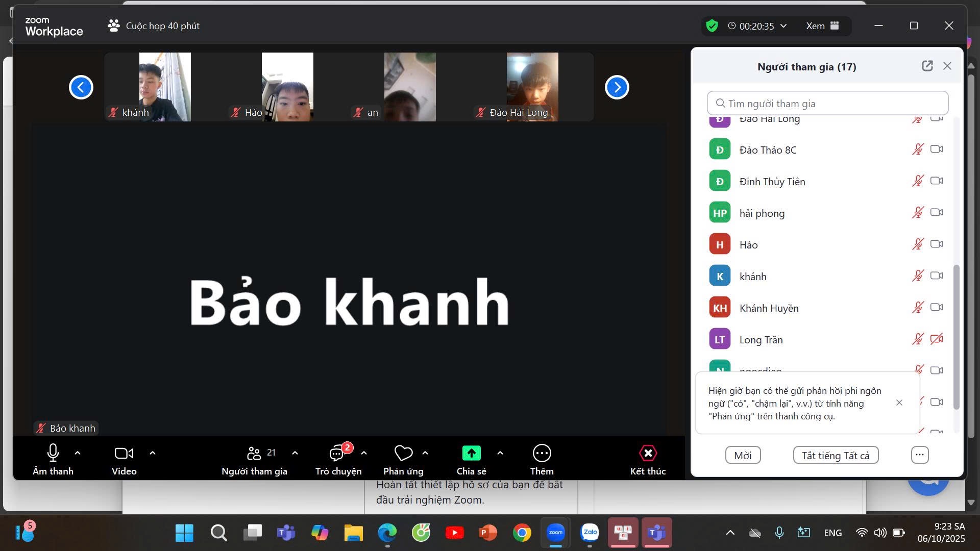Pop out the participants panel
The width and height of the screenshot is (980, 551).
927,66
